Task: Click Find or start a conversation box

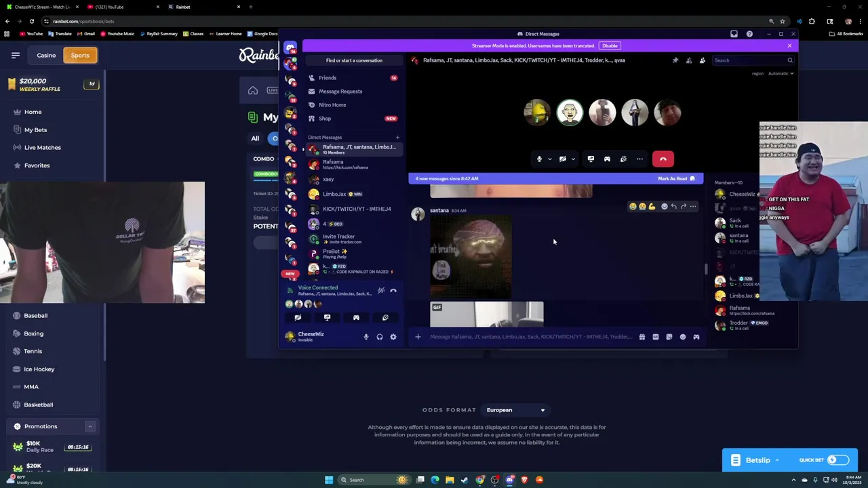Action: [354, 60]
